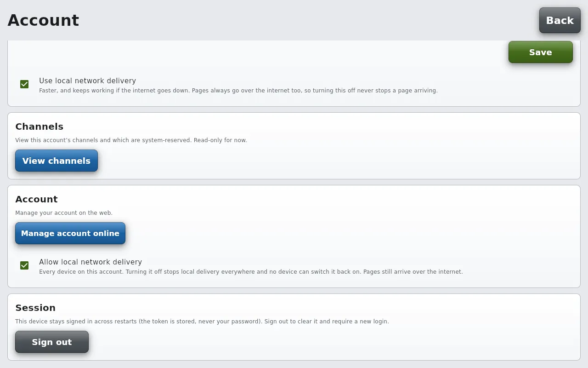Click the 'Allow local network delivery' label
The image size is (588, 368).
90,262
